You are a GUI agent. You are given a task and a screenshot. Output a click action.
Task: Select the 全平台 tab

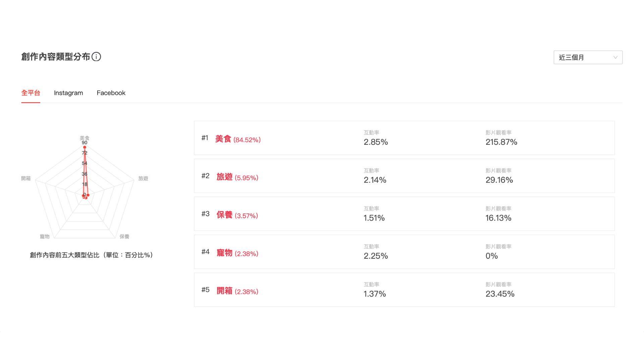[31, 93]
